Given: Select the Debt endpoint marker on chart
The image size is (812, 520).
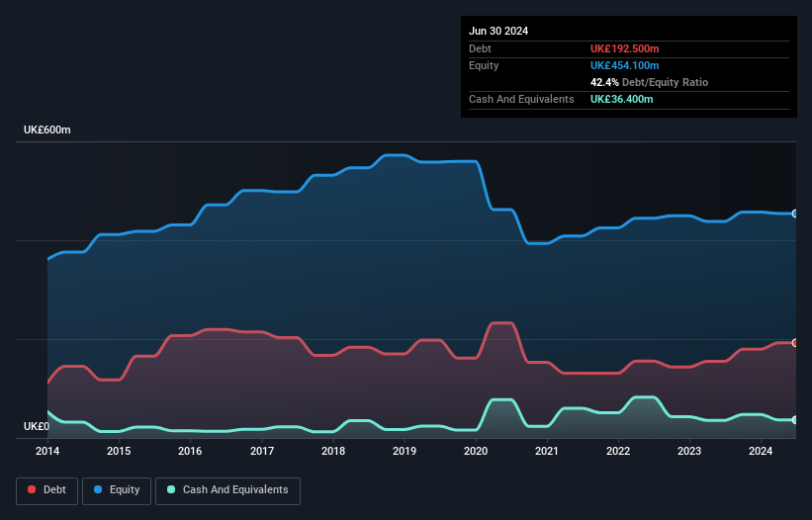Looking at the screenshot, I should coord(795,342).
